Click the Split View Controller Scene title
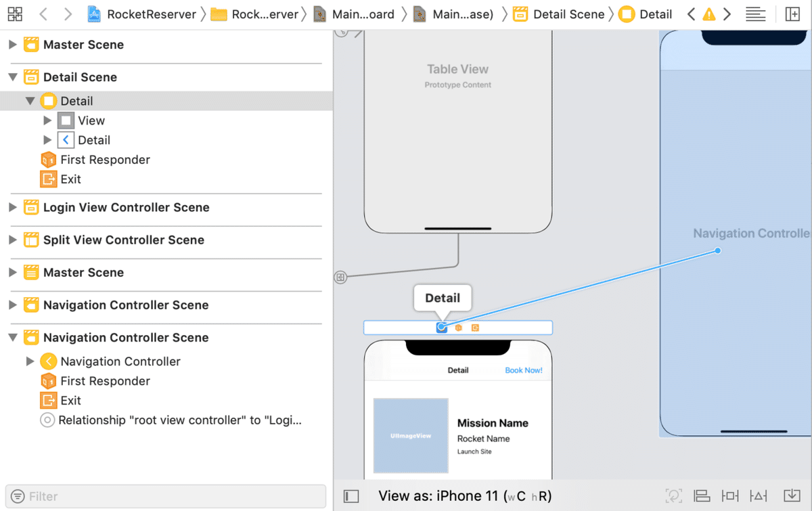 click(x=123, y=240)
